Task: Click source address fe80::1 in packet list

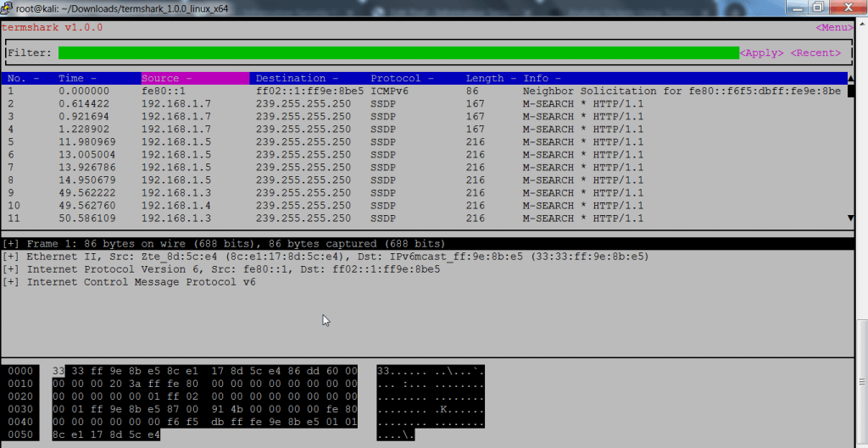Action: 164,91
